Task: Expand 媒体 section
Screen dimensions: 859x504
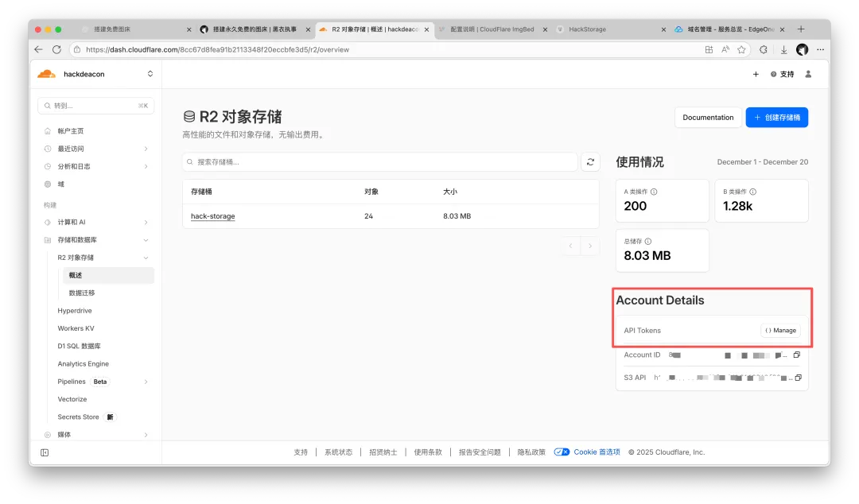Action: pyautogui.click(x=146, y=435)
